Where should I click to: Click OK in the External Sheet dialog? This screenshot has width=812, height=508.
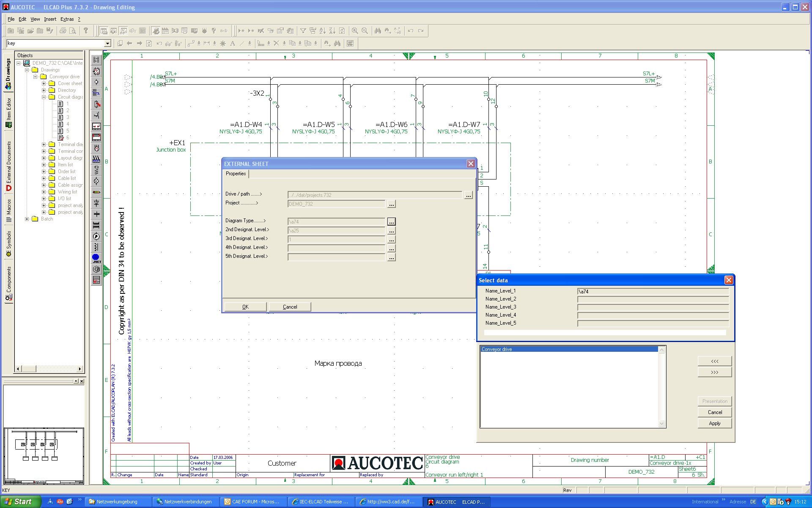[x=245, y=307]
